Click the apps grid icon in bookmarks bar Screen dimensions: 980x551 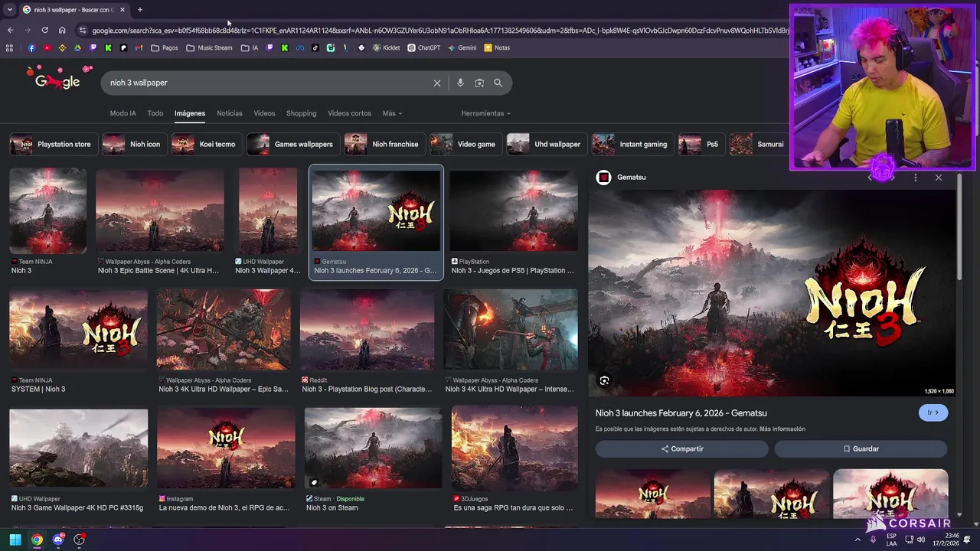point(9,47)
